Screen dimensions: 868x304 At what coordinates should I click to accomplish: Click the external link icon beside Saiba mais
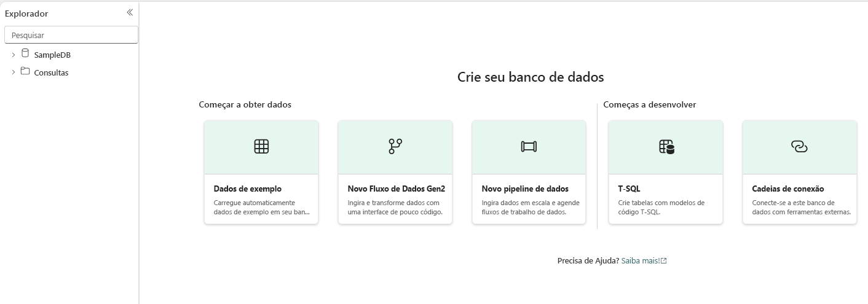pyautogui.click(x=663, y=261)
